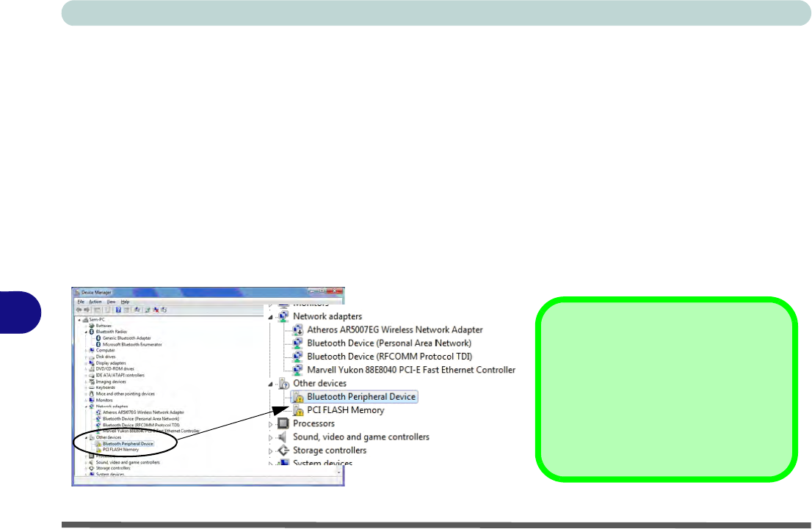Collapse Network adapters in the enlarged view

[x=270, y=317]
